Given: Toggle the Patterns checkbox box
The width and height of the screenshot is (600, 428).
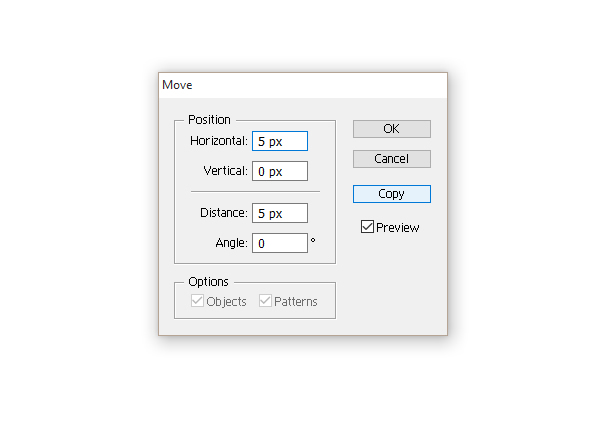Looking at the screenshot, I should click(x=265, y=301).
